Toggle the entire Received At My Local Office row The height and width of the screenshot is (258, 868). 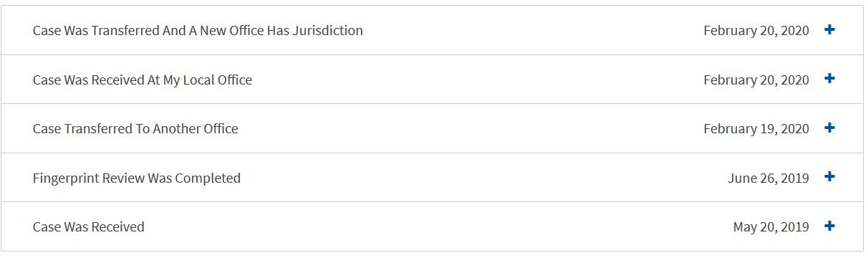[x=433, y=80]
